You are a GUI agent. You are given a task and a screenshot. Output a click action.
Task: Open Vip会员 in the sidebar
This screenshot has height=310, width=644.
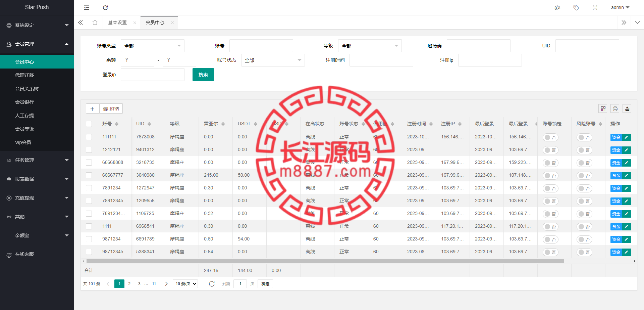pos(37,142)
